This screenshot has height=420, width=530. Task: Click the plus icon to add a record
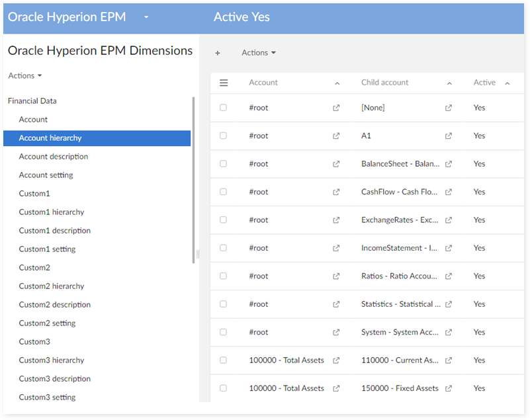coord(218,53)
